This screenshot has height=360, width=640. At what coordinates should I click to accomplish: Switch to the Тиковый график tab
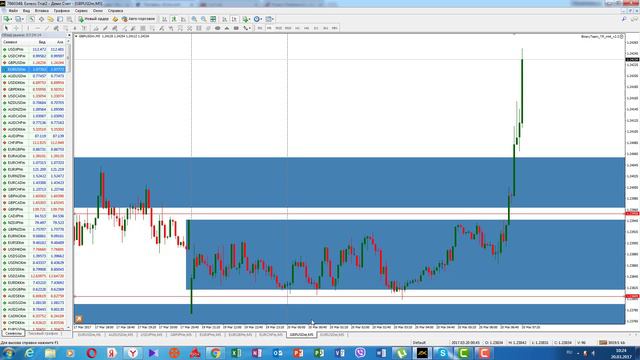point(44,334)
